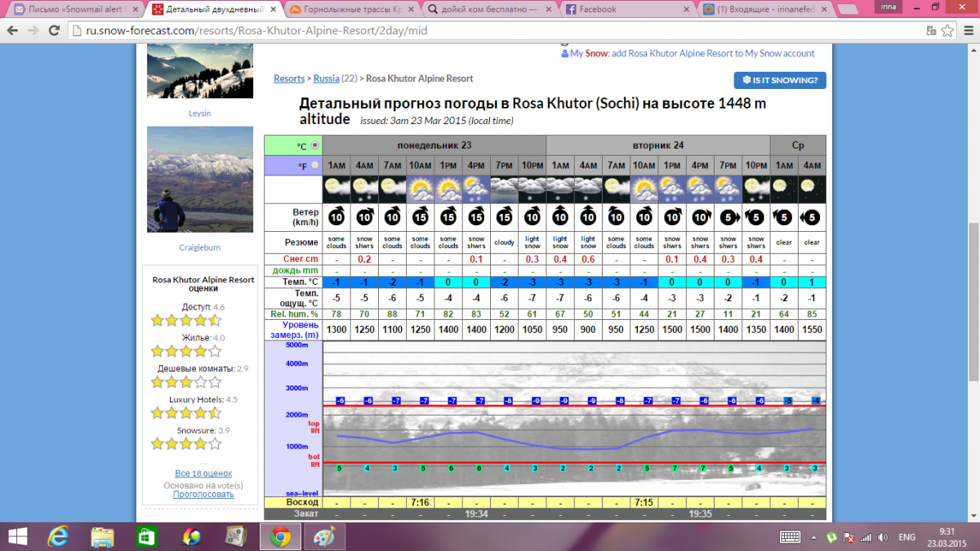Click Monday 7PM cloudy weather icon

pos(504,189)
